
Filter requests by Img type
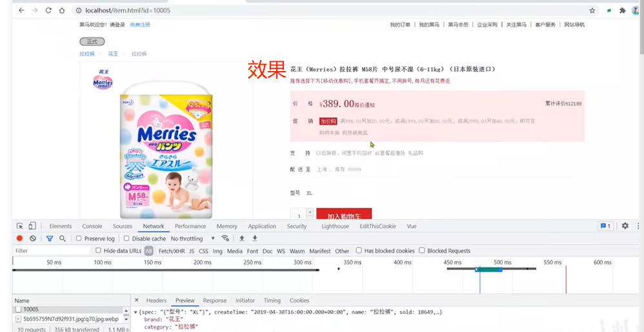pyautogui.click(x=217, y=251)
